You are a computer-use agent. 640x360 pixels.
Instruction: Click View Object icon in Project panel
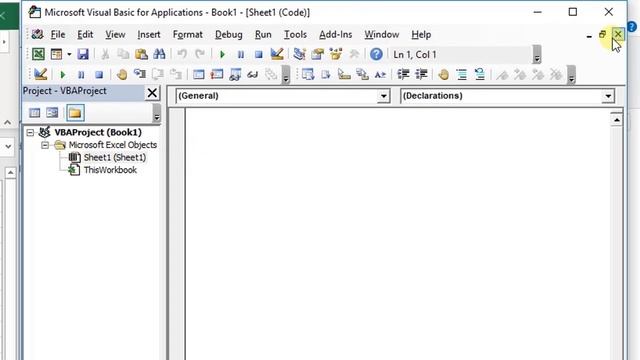pyautogui.click(x=52, y=113)
